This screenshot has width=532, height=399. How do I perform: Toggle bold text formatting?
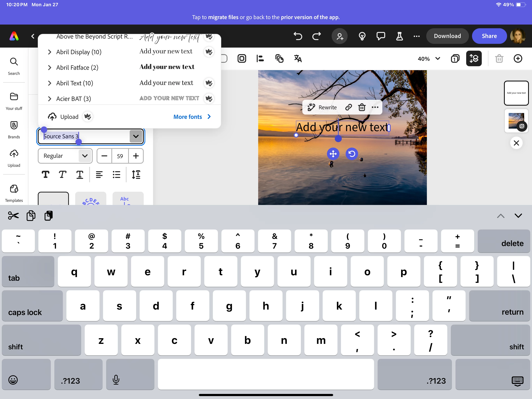click(x=45, y=175)
